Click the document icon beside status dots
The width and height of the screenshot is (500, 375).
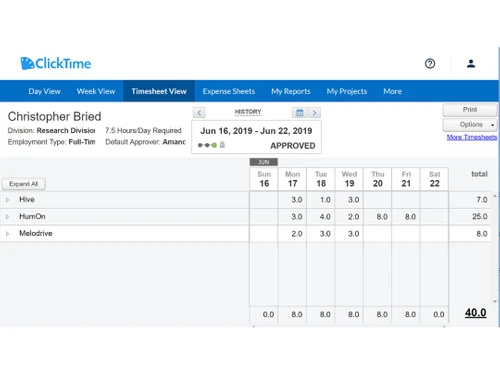pyautogui.click(x=222, y=145)
